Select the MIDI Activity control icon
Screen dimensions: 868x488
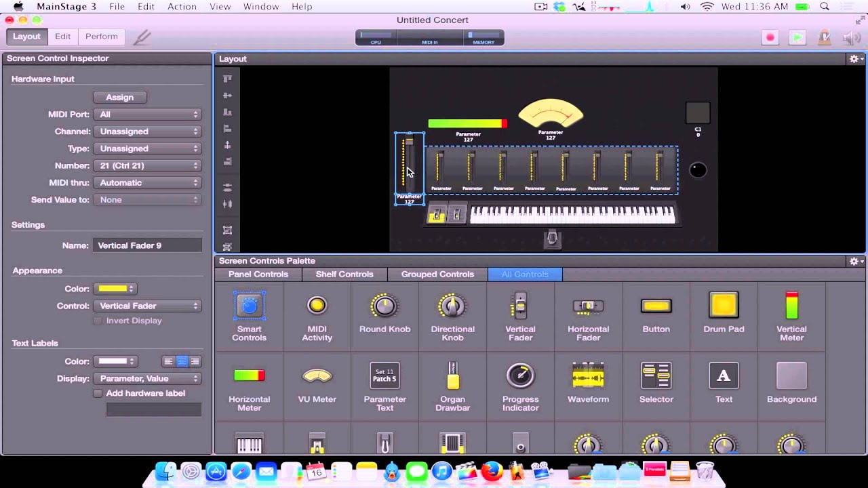tap(317, 306)
